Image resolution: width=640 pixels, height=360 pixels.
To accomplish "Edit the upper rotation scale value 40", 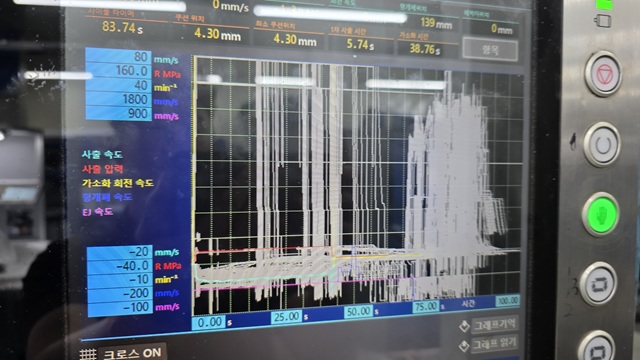I will pyautogui.click(x=118, y=85).
